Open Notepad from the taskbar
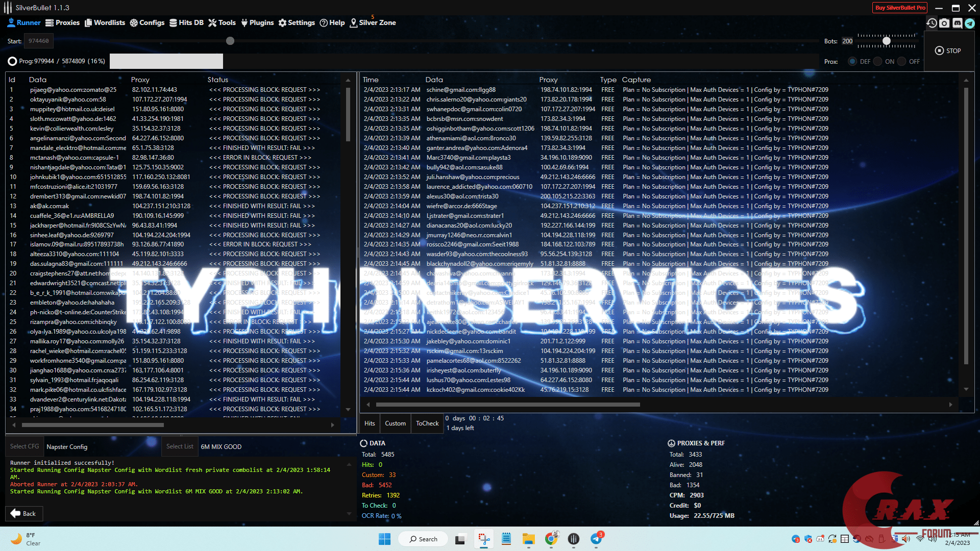Viewport: 980px width, 551px height. coord(506,539)
